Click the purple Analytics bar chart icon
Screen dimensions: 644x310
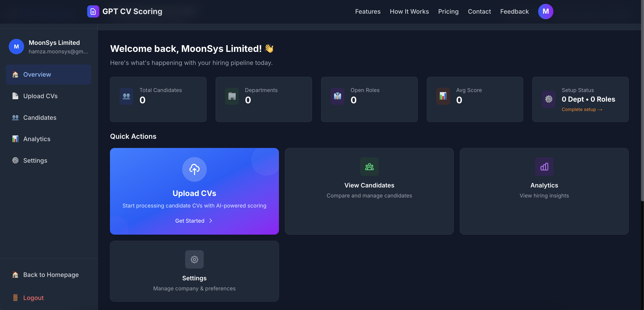click(544, 167)
